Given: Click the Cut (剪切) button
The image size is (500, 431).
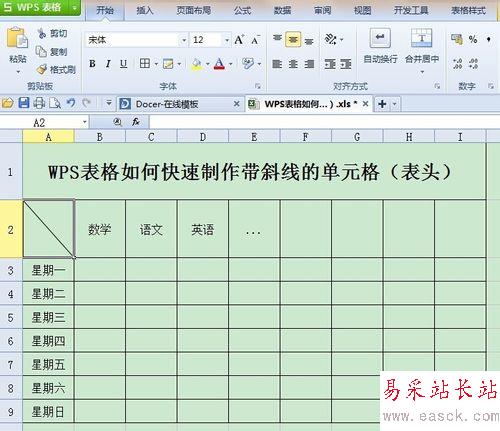Looking at the screenshot, I should click(x=52, y=33).
